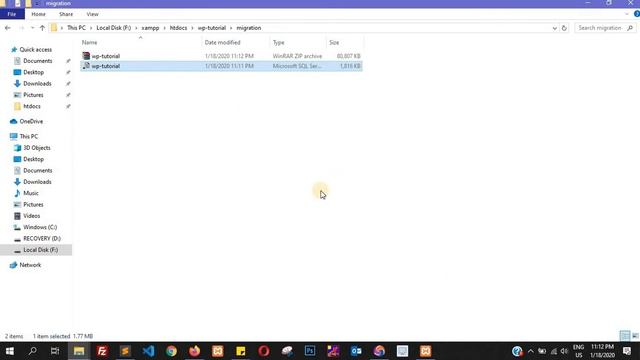
Task: Go back using the Back arrow
Action: pos(8,28)
